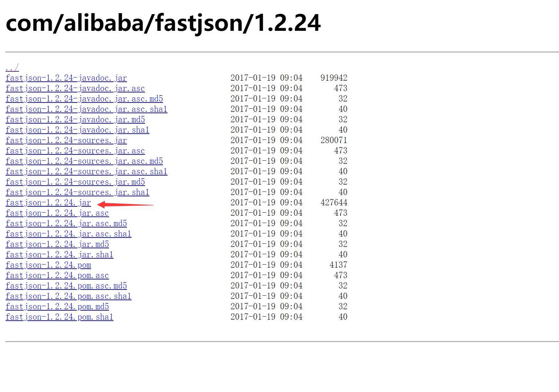Viewport: 559px width, 392px height.
Task: Download fastjson-1.2.24-sources.jar
Action: point(66,140)
